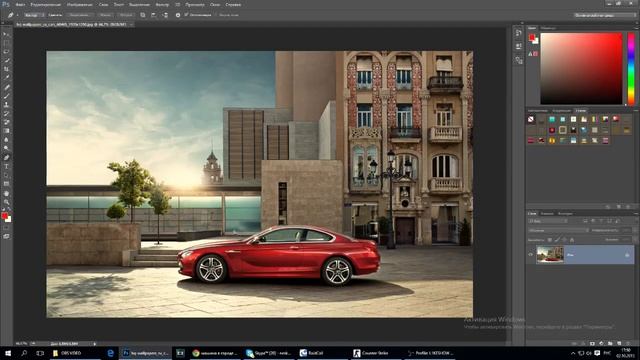640x360 pixels.
Task: Select the Eyedropper tool
Action: point(7,78)
